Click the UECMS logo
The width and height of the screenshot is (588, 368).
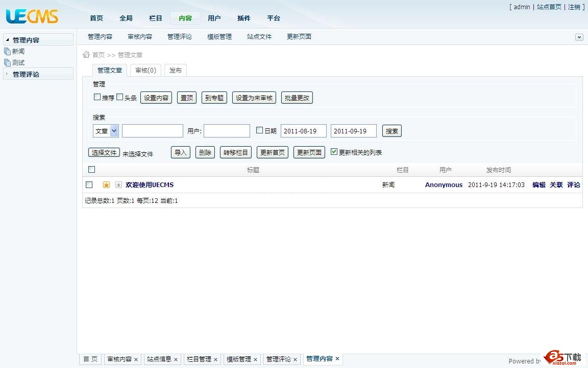click(x=32, y=16)
